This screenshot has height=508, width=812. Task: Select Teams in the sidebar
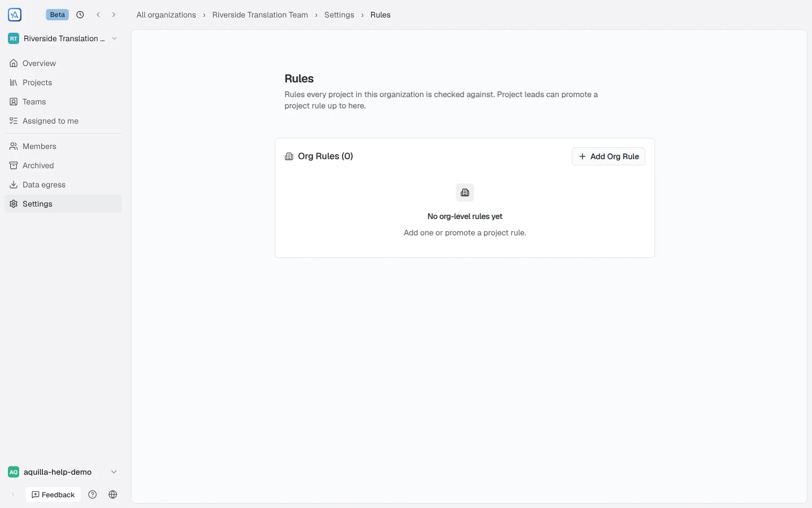pyautogui.click(x=63, y=102)
